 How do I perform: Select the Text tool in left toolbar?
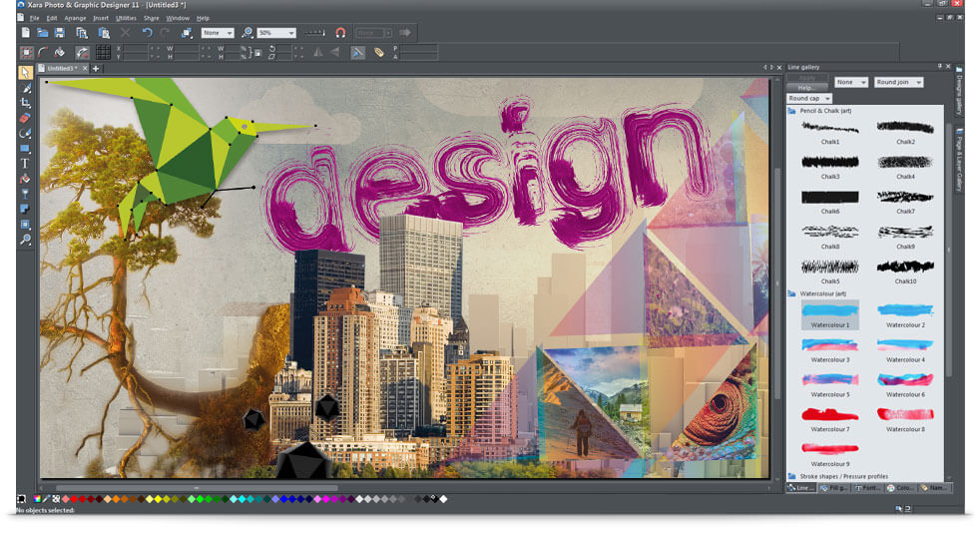(25, 163)
